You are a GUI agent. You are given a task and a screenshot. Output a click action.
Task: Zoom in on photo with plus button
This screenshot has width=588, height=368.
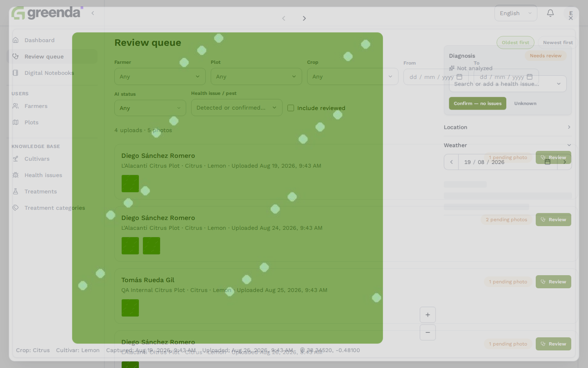point(428,315)
